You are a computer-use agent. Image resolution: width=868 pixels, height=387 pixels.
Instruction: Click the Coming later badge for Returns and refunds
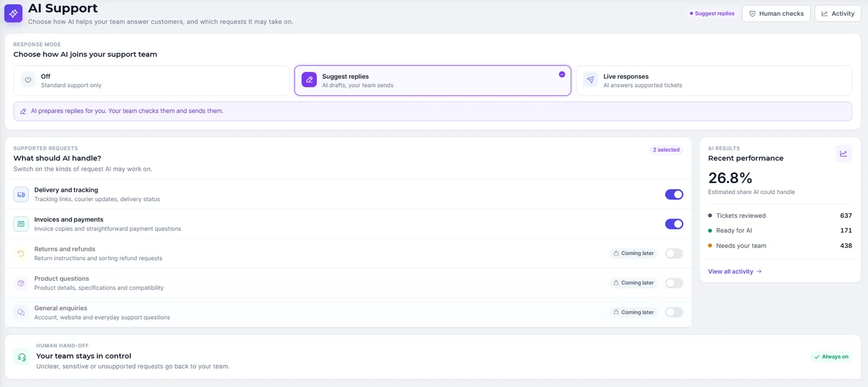(634, 253)
